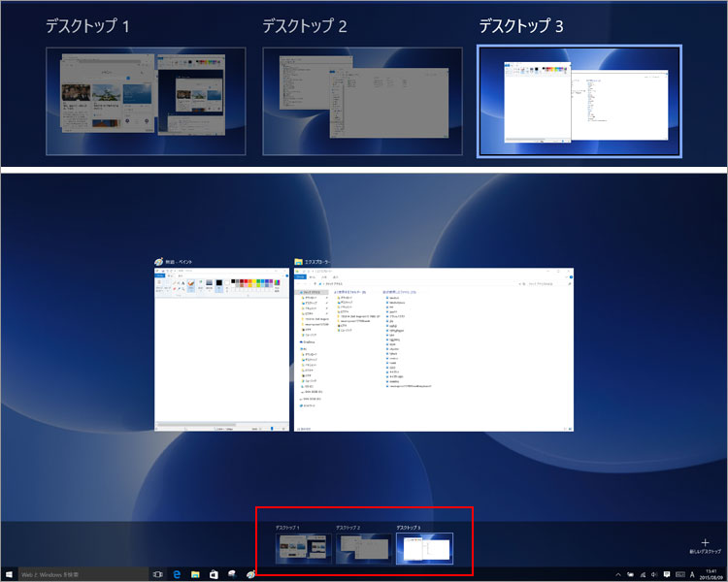Click the Web と Windows を検索 search box
This screenshot has height=582, width=728.
pyautogui.click(x=83, y=574)
